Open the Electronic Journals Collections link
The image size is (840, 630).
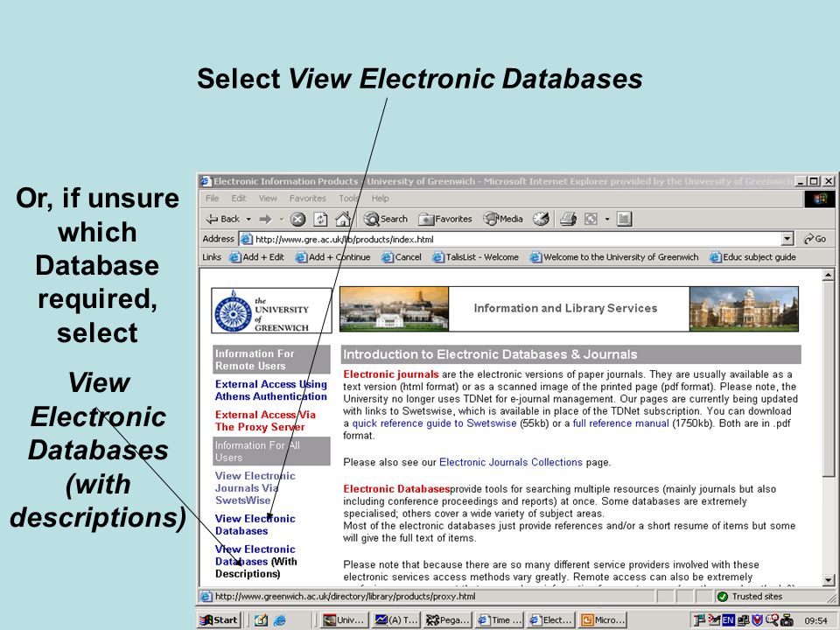[x=510, y=462]
